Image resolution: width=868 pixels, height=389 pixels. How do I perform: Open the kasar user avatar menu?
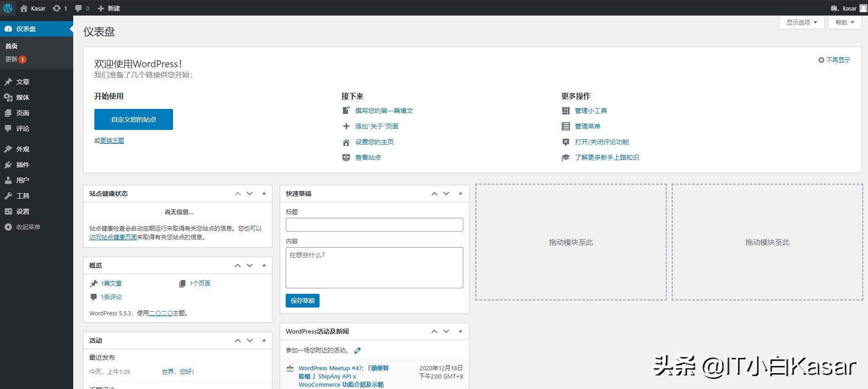863,8
